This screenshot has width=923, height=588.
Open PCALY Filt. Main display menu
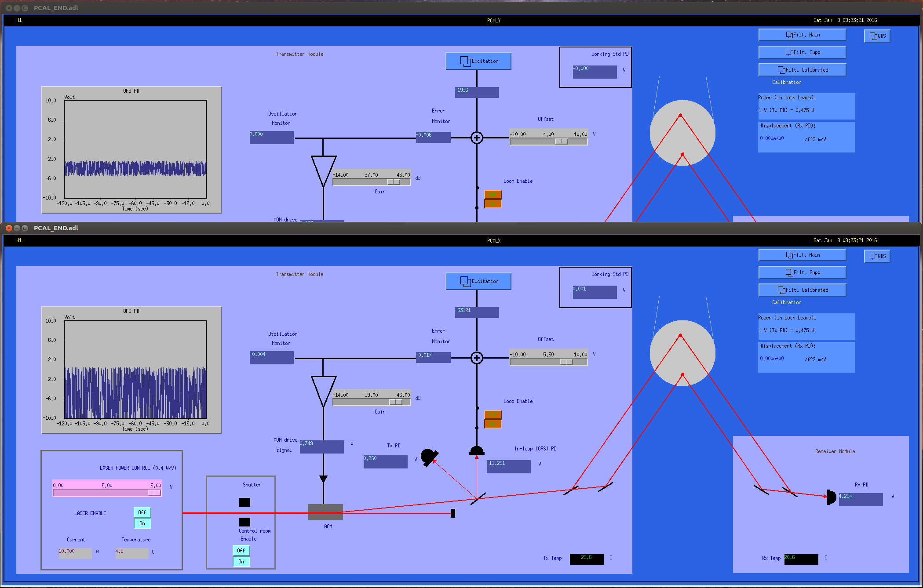[802, 35]
